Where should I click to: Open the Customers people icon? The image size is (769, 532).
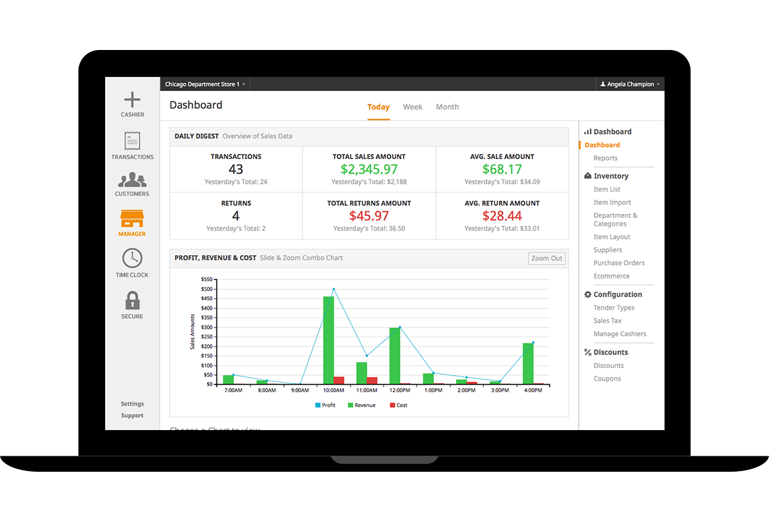pos(132,180)
